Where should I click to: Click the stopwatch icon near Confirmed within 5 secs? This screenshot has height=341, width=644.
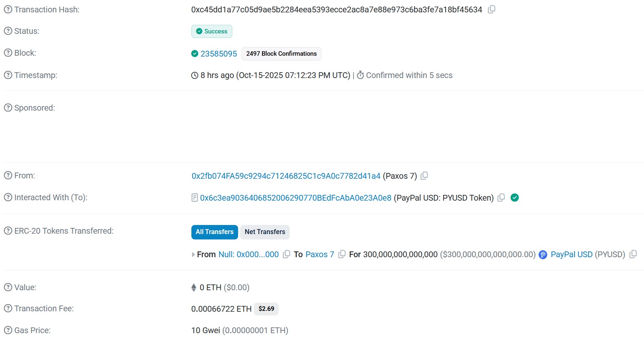click(360, 75)
